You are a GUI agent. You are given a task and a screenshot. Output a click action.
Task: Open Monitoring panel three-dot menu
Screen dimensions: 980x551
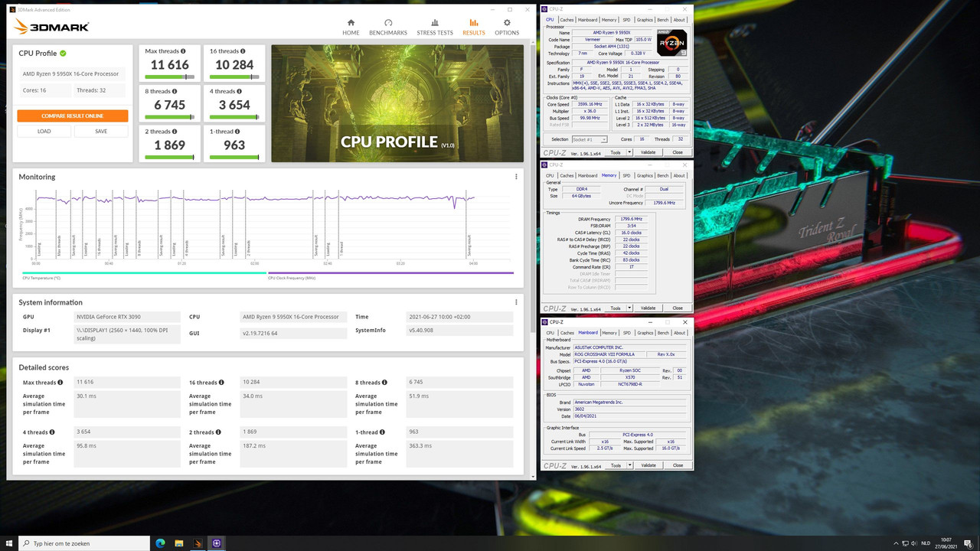click(x=516, y=177)
